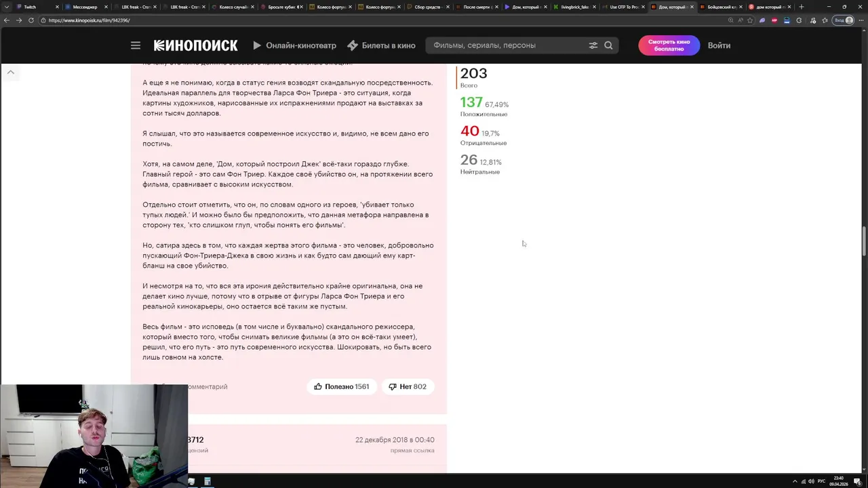Switch to the livingbrick_fake tab
The image size is (868, 488).
coord(574,7)
